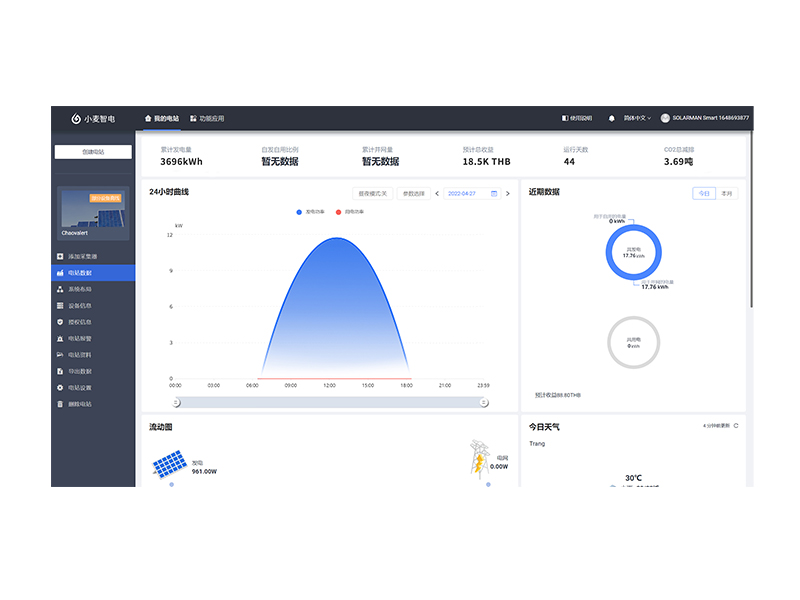Screen dimensions: 800x600
Task: Click the 使用说明 help link
Action: click(577, 118)
